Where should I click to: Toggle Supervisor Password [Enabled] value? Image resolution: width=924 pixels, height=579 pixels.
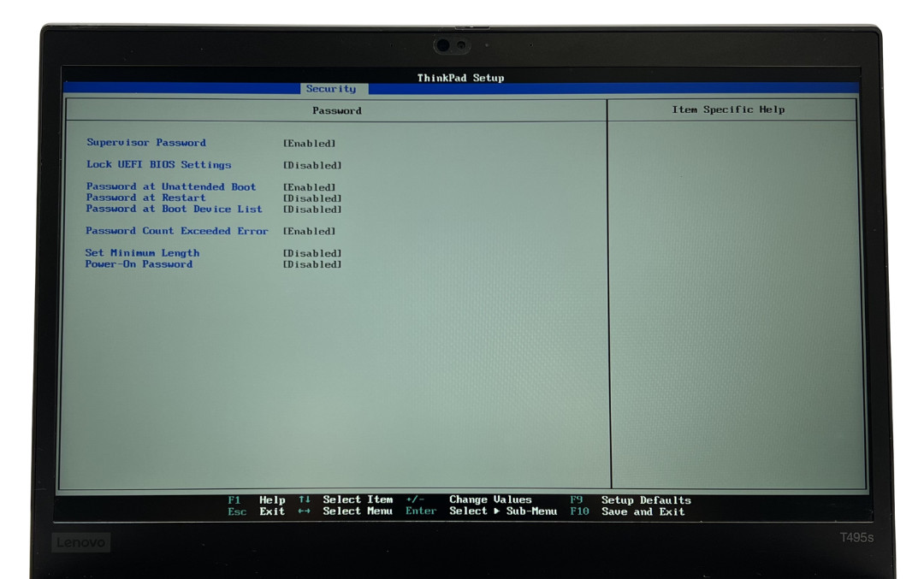(x=310, y=143)
